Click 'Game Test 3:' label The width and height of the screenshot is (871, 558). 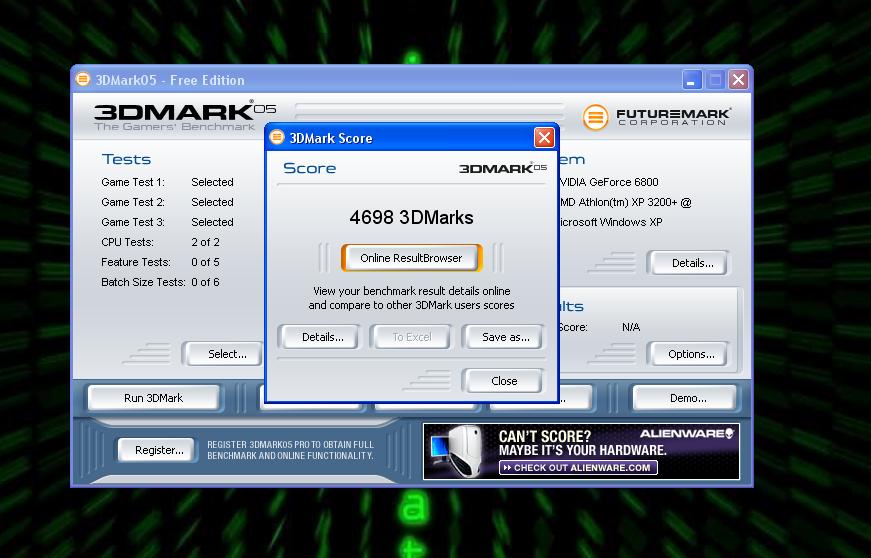tap(133, 222)
